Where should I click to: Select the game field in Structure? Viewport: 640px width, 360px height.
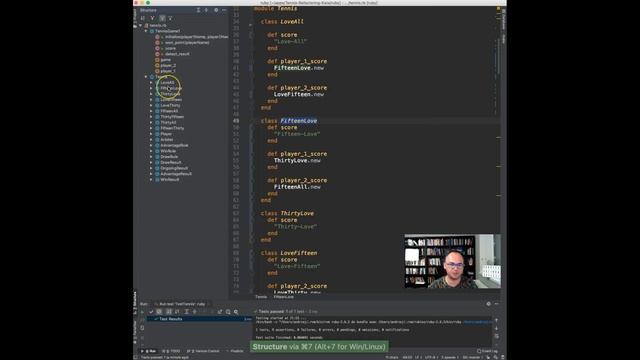[166, 60]
